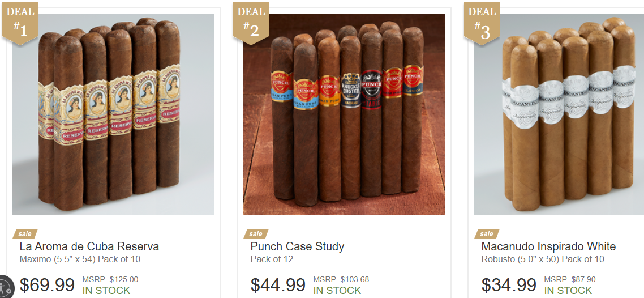This screenshot has height=298, width=644.
Task: Click Robusto (5.0" x 50) Pack of 10 description
Action: coord(543,259)
